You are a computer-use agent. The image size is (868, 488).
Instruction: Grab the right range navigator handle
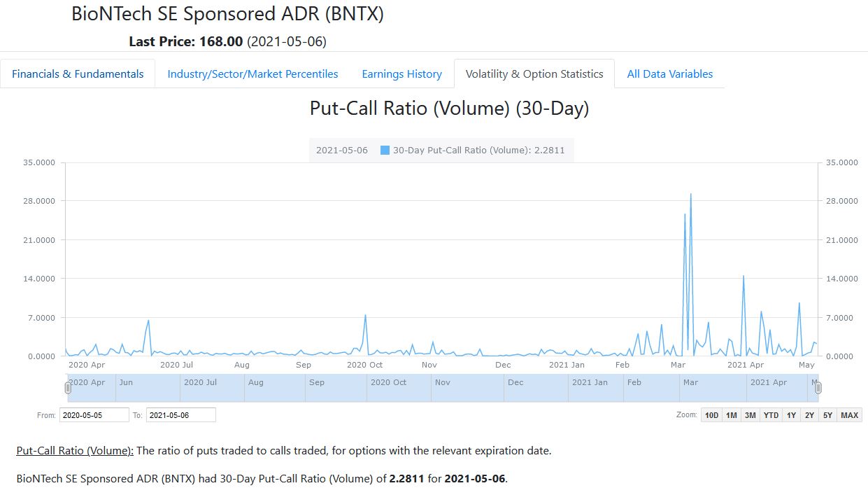coord(818,388)
